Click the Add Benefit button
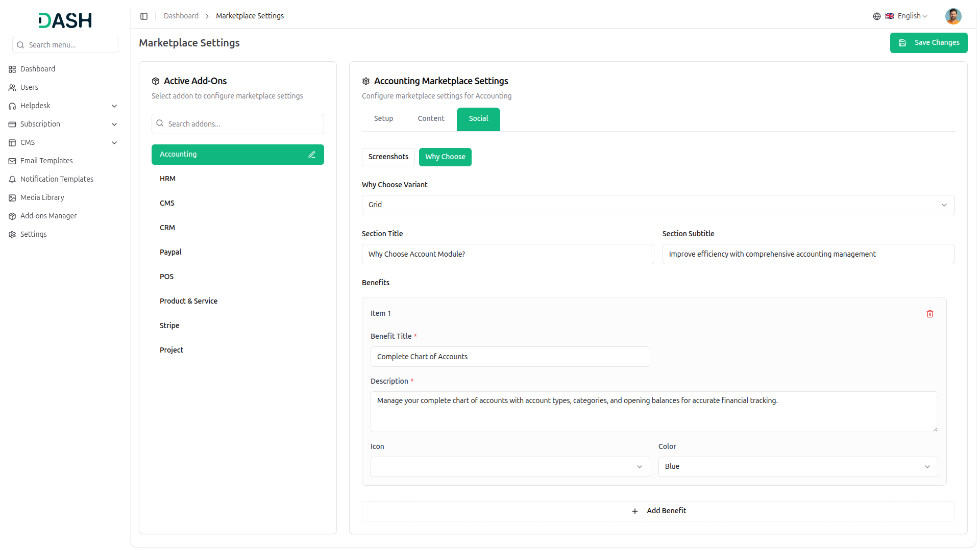 [x=658, y=511]
